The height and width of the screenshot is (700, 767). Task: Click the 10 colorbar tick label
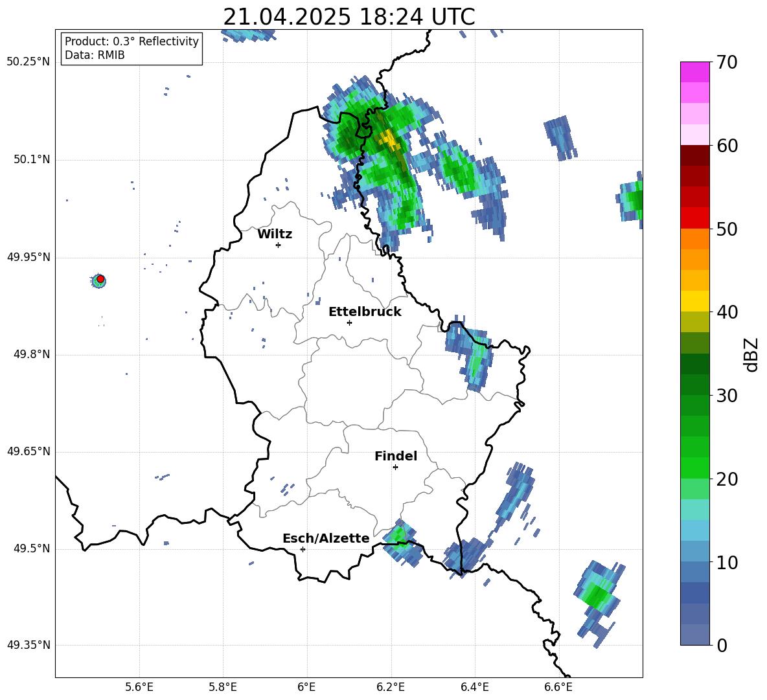pyautogui.click(x=727, y=562)
